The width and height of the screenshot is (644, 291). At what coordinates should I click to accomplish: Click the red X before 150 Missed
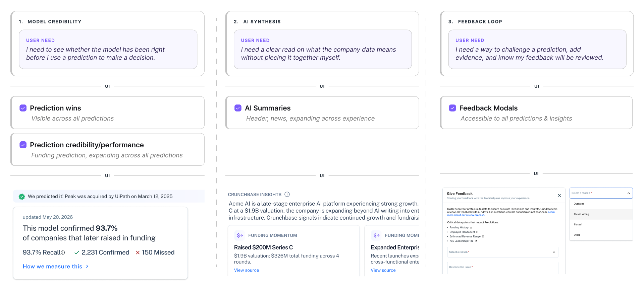point(138,252)
